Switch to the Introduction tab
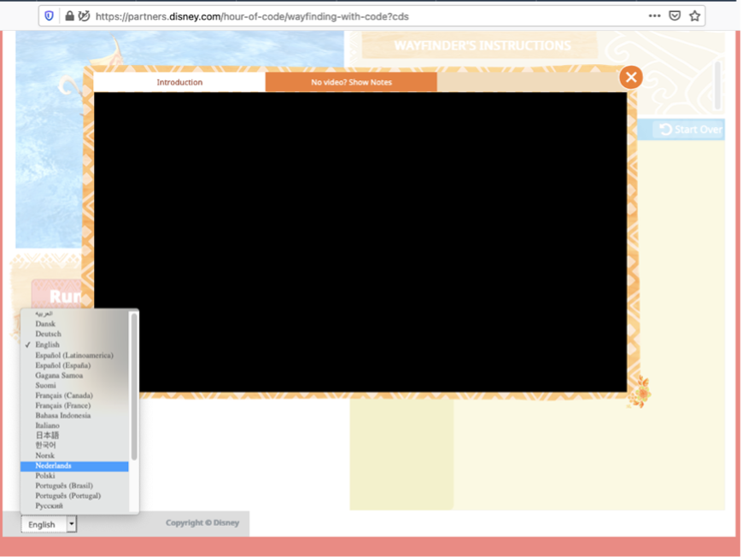Image resolution: width=743 pixels, height=560 pixels. point(179,82)
